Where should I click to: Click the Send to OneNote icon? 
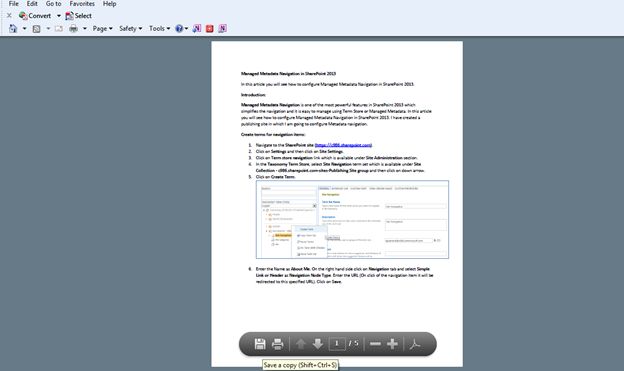(197, 29)
